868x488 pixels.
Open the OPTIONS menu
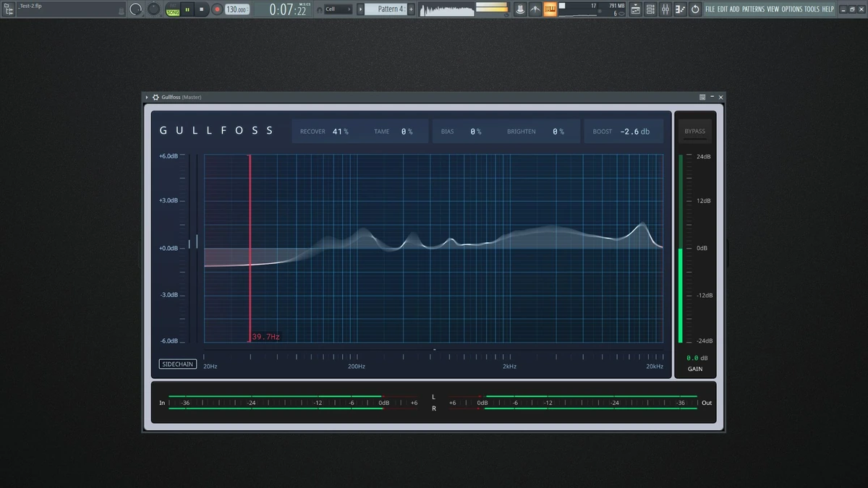[x=792, y=9]
